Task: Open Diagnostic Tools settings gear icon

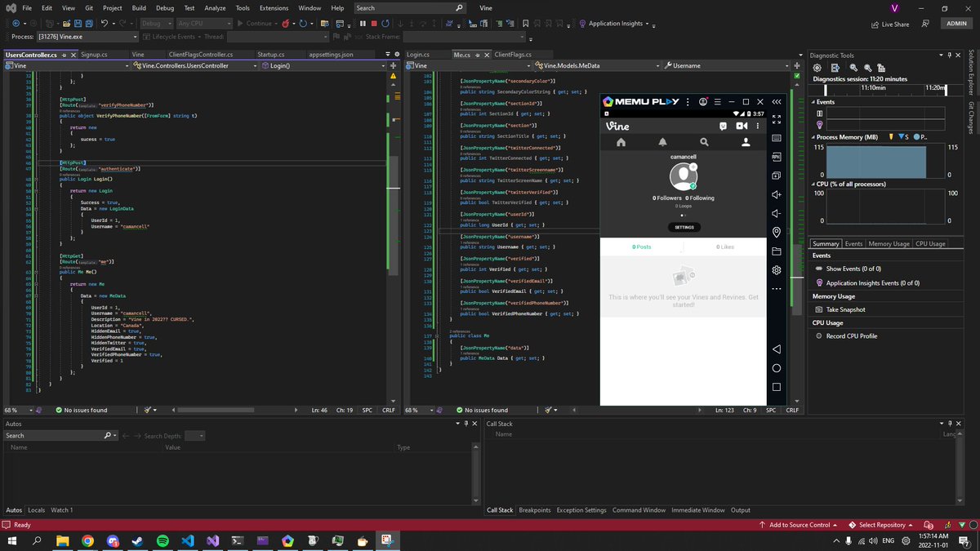Action: coord(817,68)
